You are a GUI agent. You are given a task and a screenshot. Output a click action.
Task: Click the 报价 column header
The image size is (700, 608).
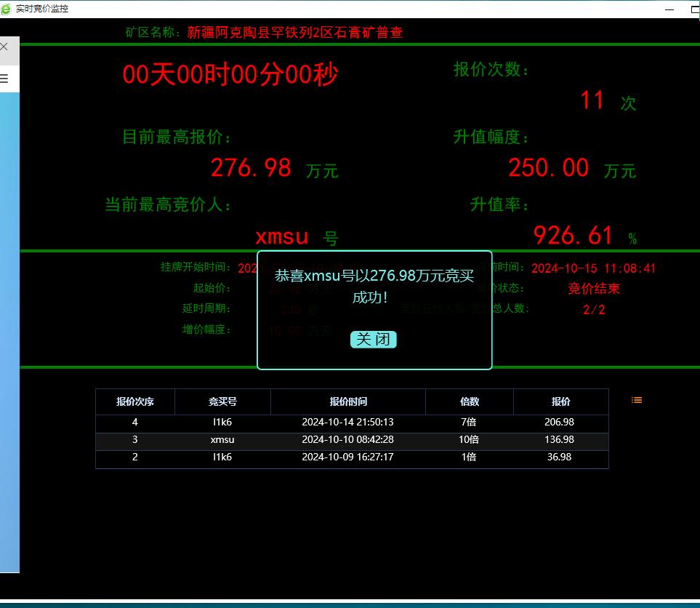(560, 401)
